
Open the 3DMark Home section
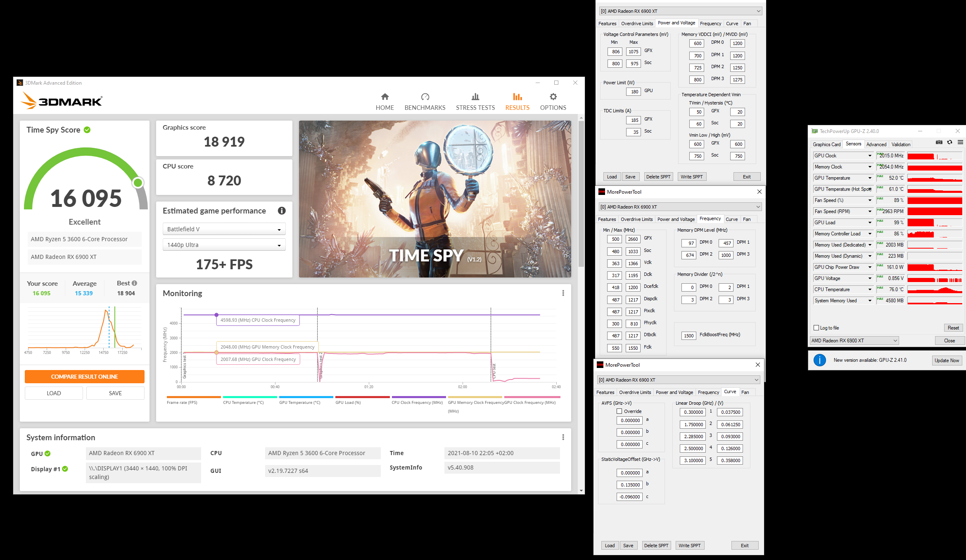pos(385,101)
